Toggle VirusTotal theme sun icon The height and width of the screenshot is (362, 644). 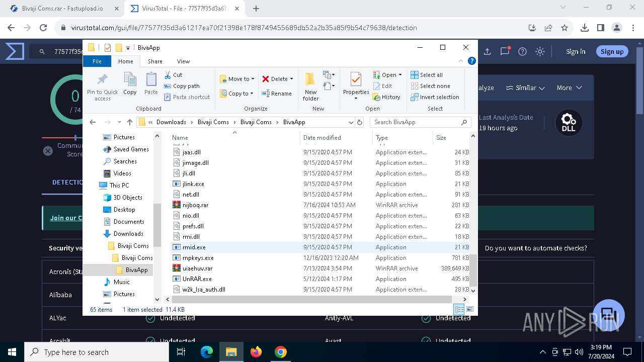[540, 51]
